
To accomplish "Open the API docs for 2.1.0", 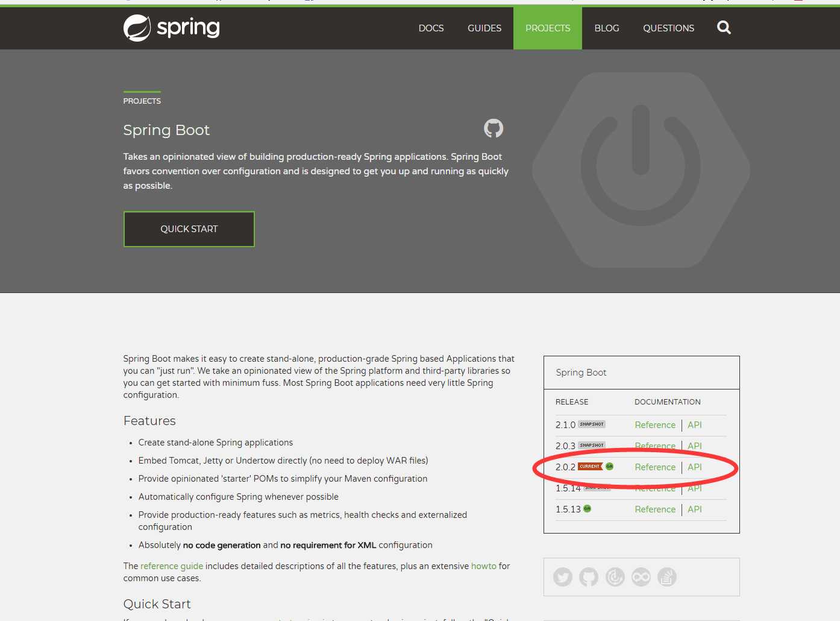I will tap(695, 425).
